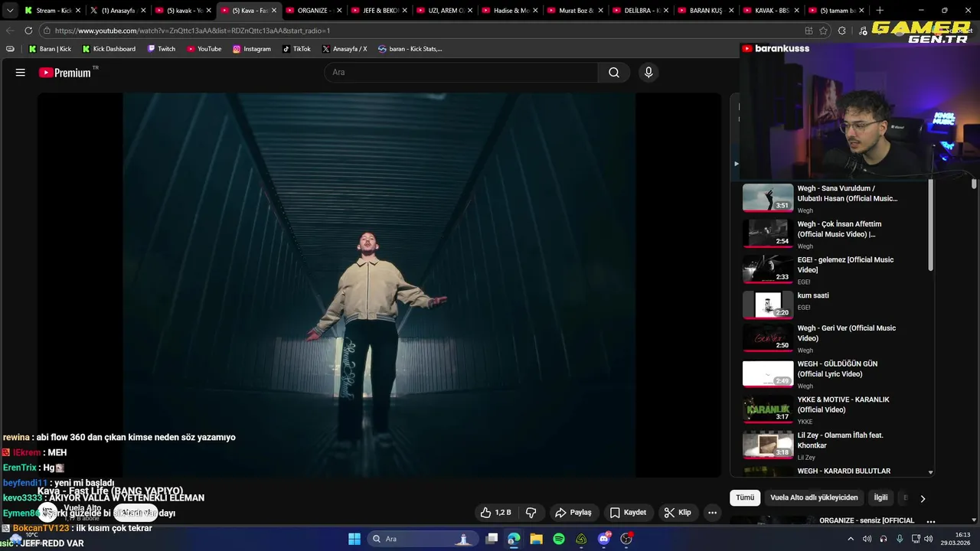Create a clip with the Klip button
Viewport: 980px width, 551px height.
point(678,513)
